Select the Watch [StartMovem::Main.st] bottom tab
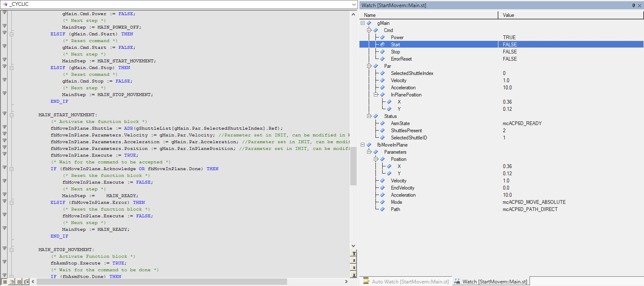This screenshot has width=644, height=286. 491,281
